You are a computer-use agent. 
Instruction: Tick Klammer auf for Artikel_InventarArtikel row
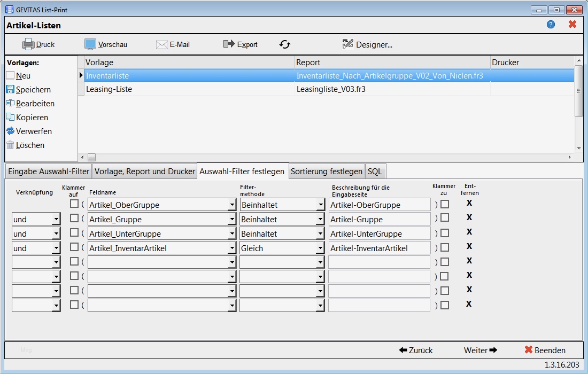[x=74, y=247]
